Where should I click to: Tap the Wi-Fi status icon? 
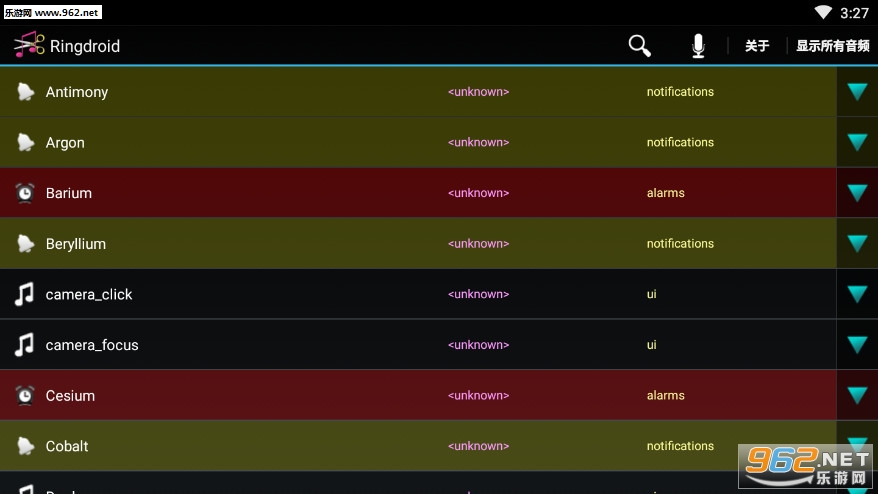[823, 12]
